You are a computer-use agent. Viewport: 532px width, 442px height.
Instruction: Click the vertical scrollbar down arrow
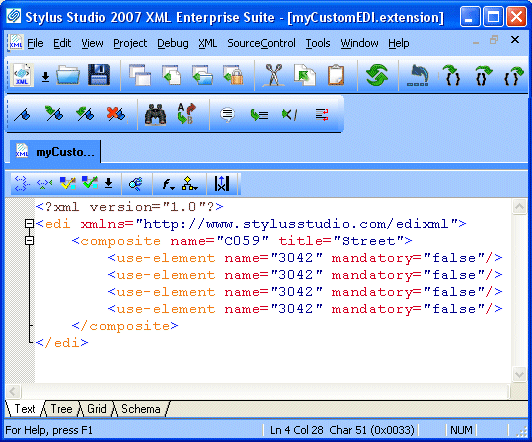click(519, 374)
